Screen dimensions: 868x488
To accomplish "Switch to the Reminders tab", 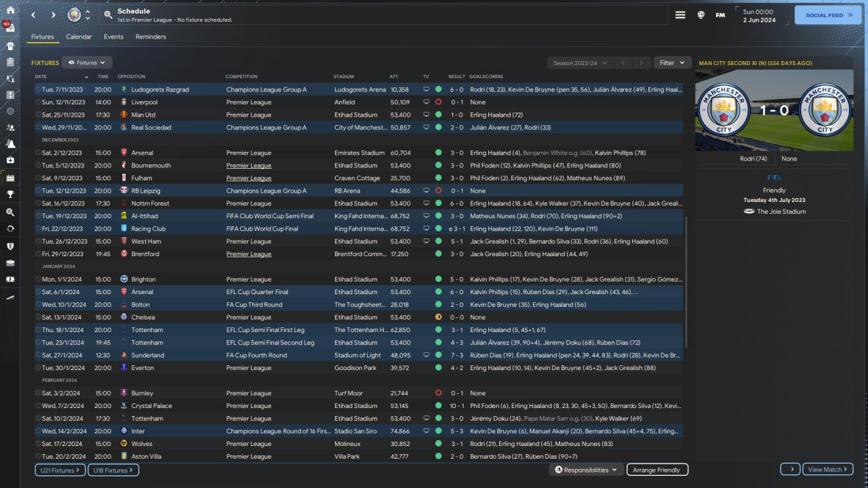I will (x=151, y=37).
